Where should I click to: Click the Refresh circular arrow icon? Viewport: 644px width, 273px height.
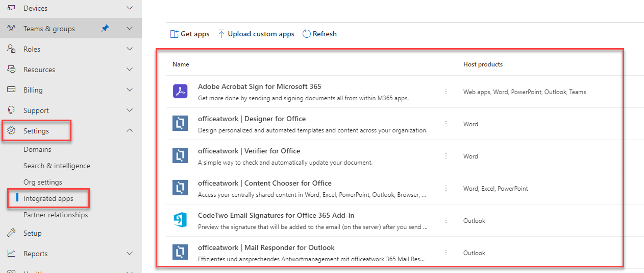[x=307, y=34]
